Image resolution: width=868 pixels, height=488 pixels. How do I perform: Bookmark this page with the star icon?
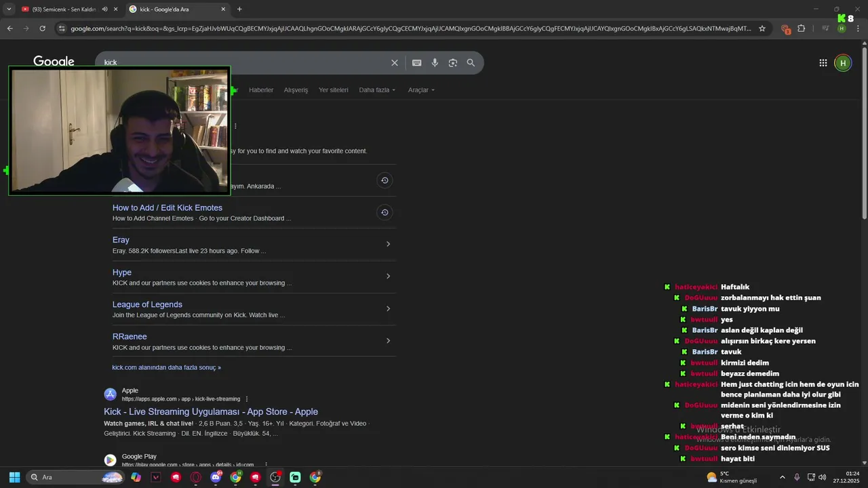tap(762, 28)
